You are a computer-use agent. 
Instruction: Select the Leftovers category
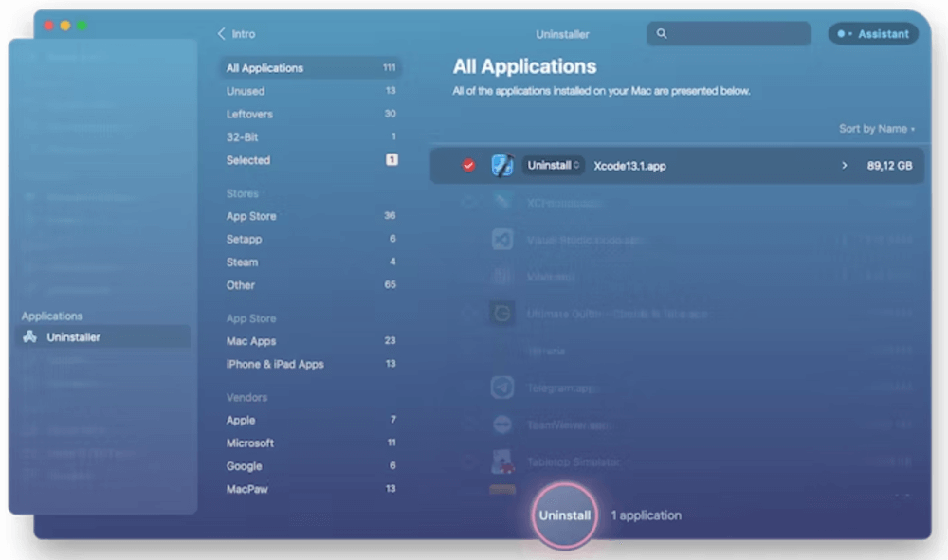310,114
